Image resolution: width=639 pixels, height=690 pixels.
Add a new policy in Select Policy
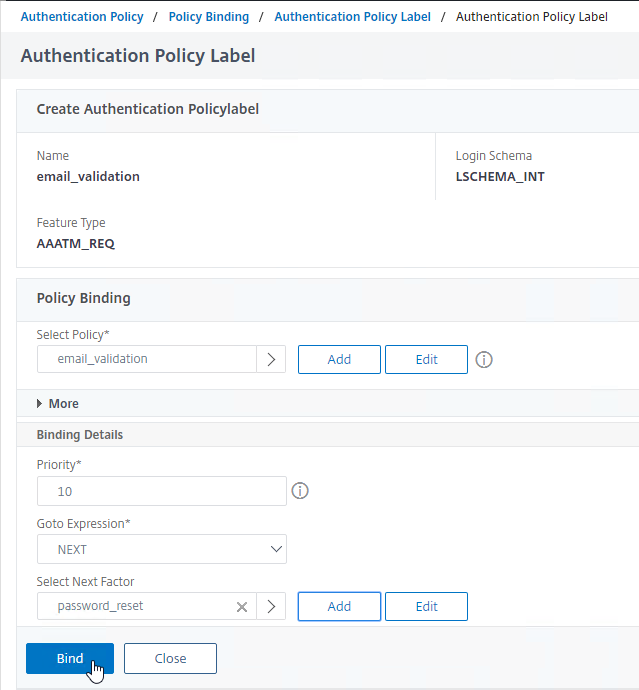tap(339, 360)
